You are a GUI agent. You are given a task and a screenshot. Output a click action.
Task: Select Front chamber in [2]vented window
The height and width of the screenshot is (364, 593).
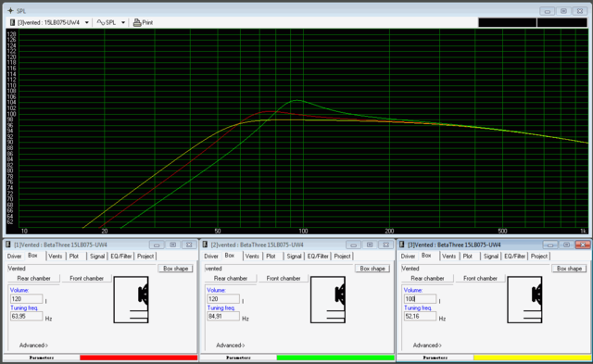(x=284, y=279)
